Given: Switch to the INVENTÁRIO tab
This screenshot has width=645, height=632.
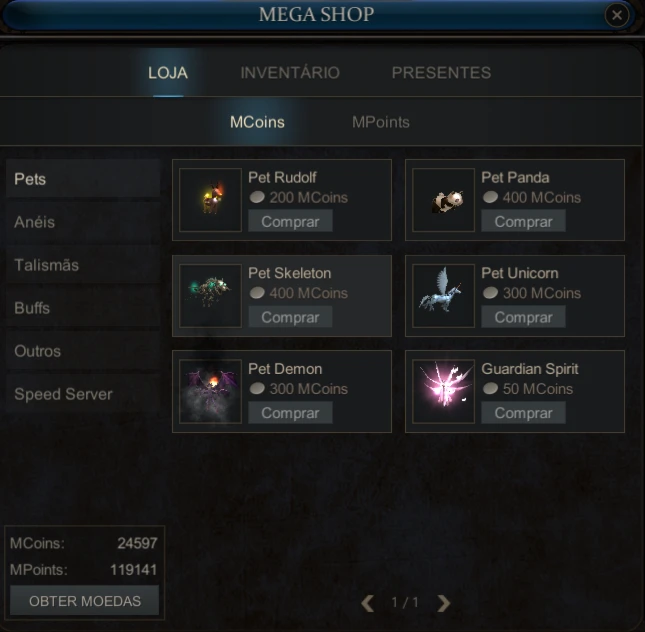Looking at the screenshot, I should 290,73.
